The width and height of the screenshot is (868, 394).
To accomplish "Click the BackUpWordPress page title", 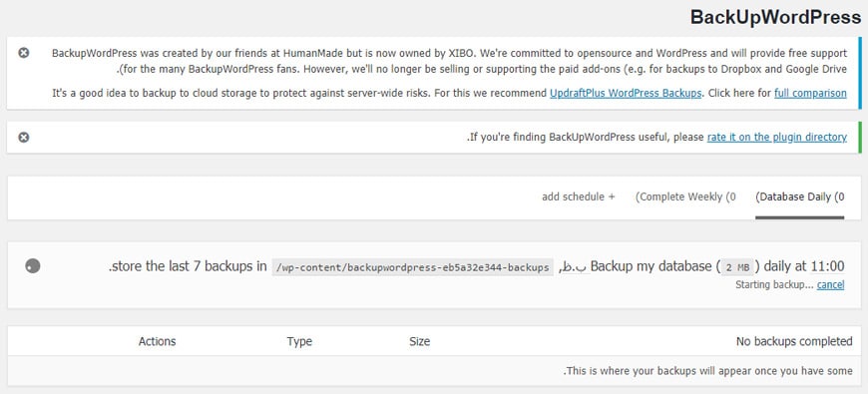I will click(x=775, y=17).
